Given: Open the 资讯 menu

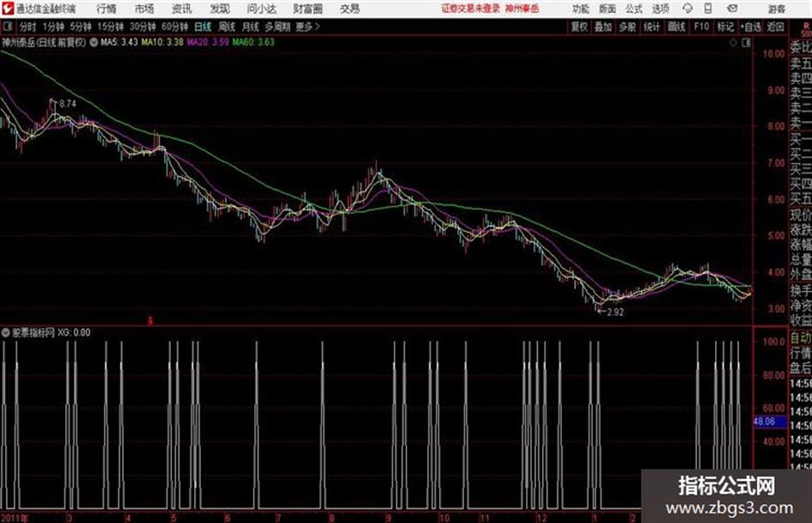Looking at the screenshot, I should [x=182, y=9].
